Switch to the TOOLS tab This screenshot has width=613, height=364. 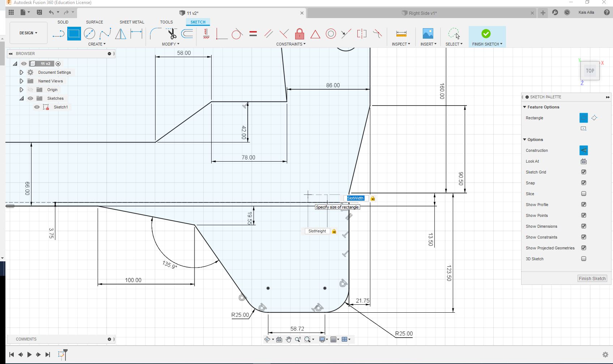tap(166, 22)
